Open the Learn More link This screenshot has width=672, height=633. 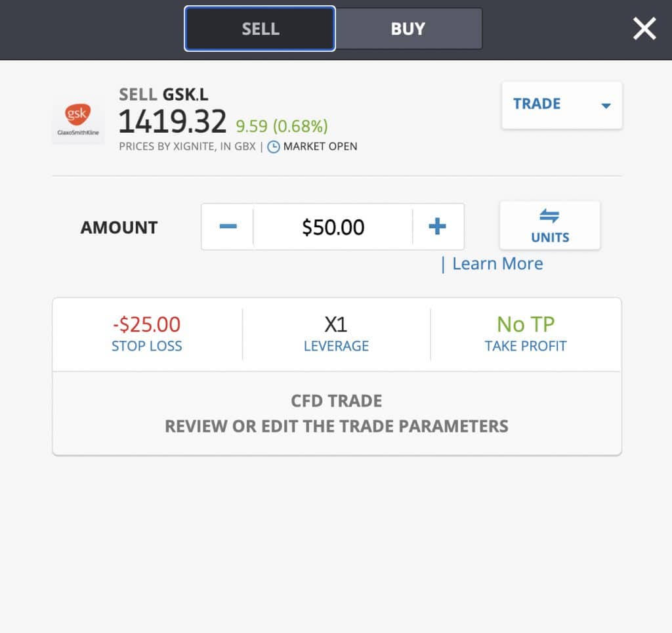(x=497, y=264)
